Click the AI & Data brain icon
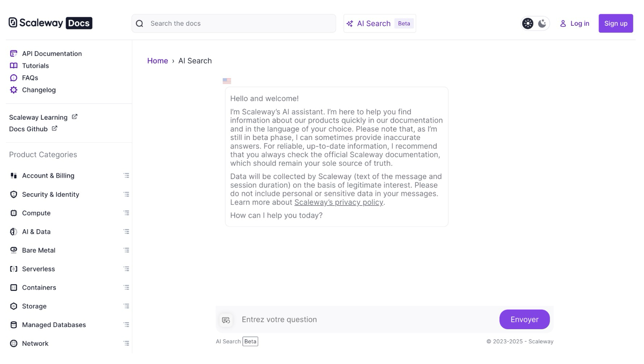644x364 pixels. click(14, 232)
